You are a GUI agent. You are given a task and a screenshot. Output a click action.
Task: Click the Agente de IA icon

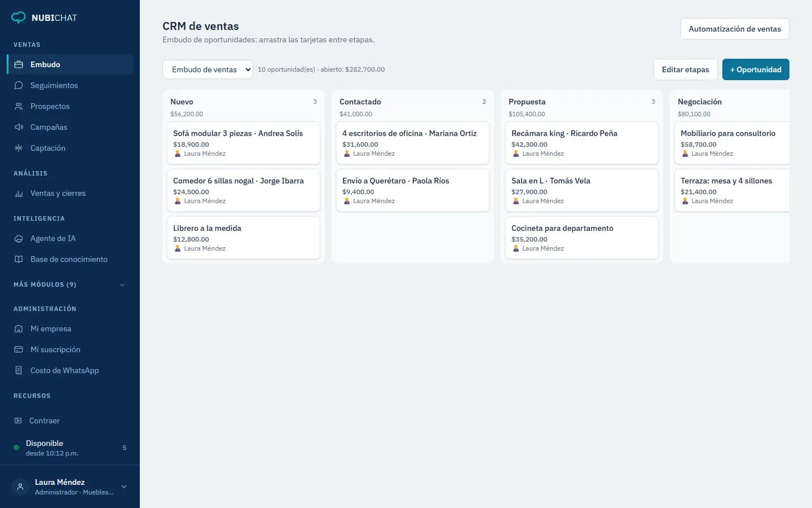19,238
